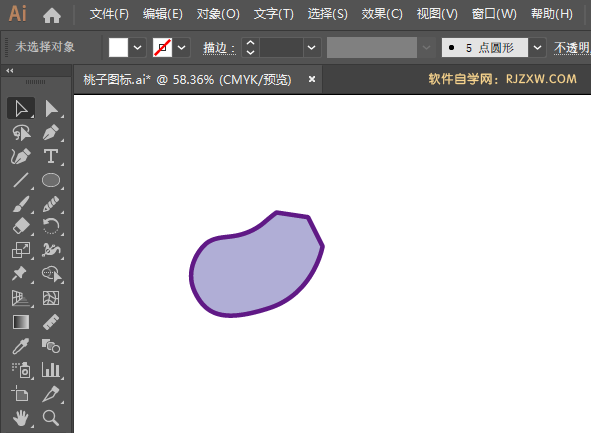This screenshot has height=433, width=591.
Task: Open the 选择(S) menu
Action: (328, 14)
